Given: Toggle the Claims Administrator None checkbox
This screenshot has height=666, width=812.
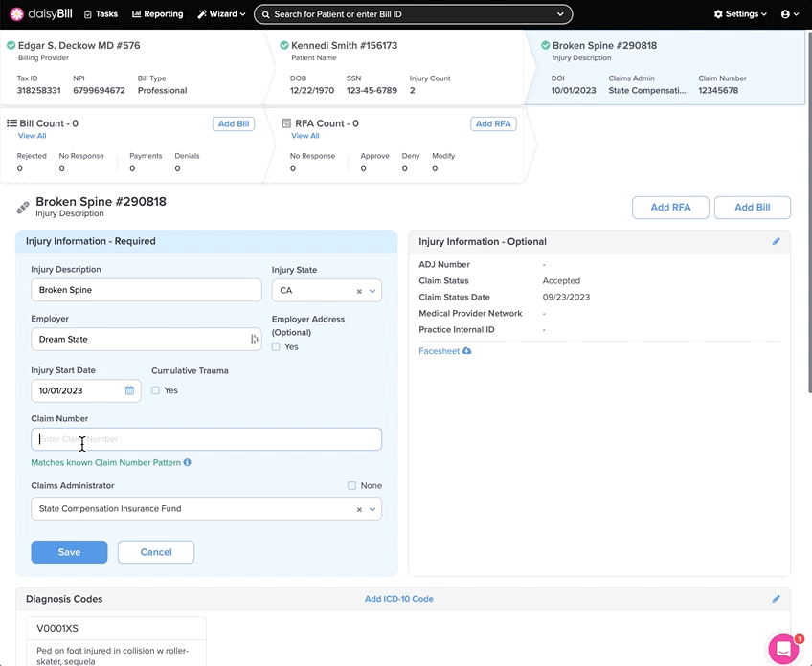Looking at the screenshot, I should [x=351, y=486].
